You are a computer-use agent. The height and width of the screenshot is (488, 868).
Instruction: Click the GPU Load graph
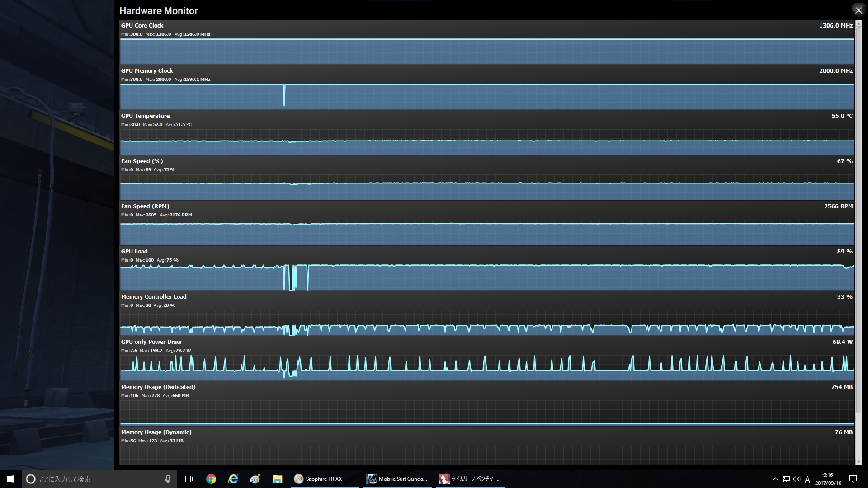487,277
